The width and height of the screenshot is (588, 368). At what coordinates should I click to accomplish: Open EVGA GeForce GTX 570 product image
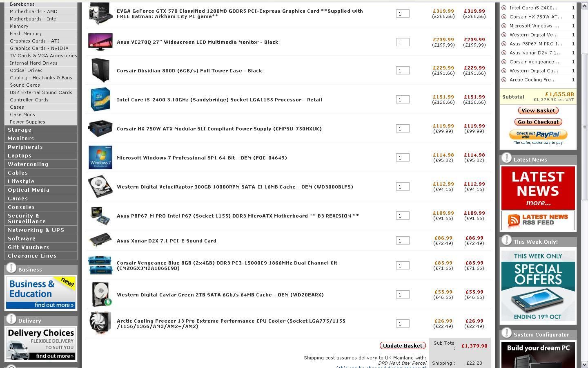(x=100, y=13)
